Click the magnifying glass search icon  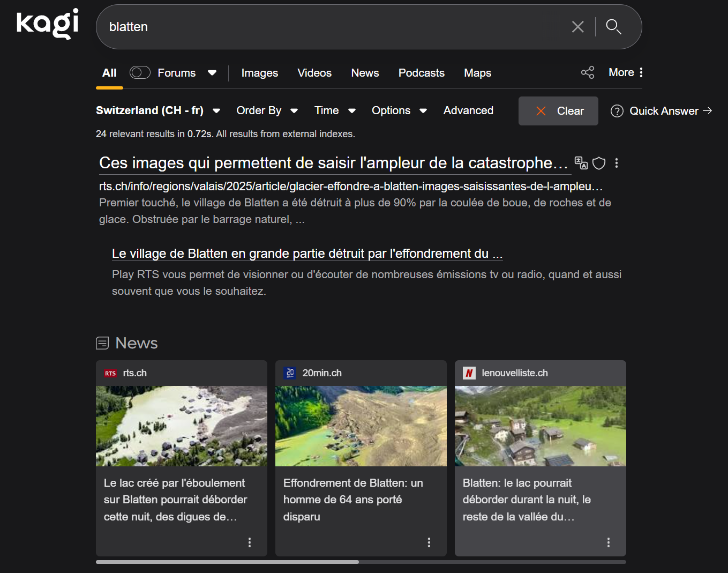click(x=613, y=27)
